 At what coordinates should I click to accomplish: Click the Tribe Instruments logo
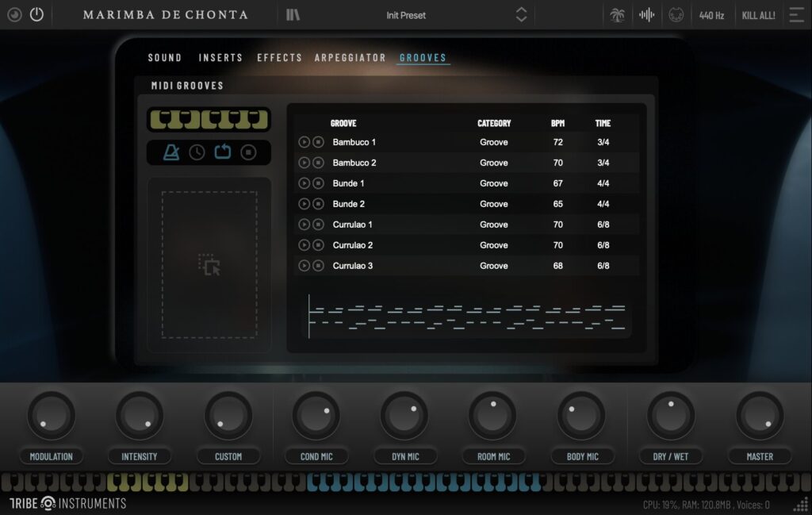(x=68, y=503)
